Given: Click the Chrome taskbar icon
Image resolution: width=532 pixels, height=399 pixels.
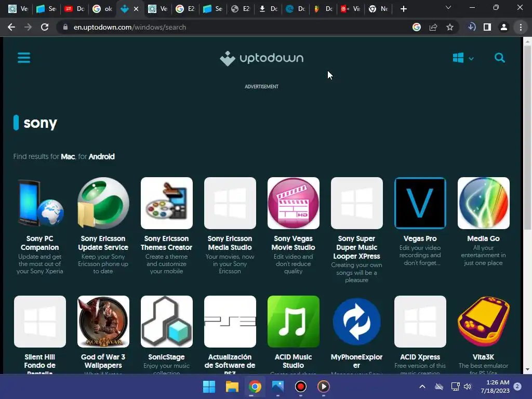Looking at the screenshot, I should point(255,387).
